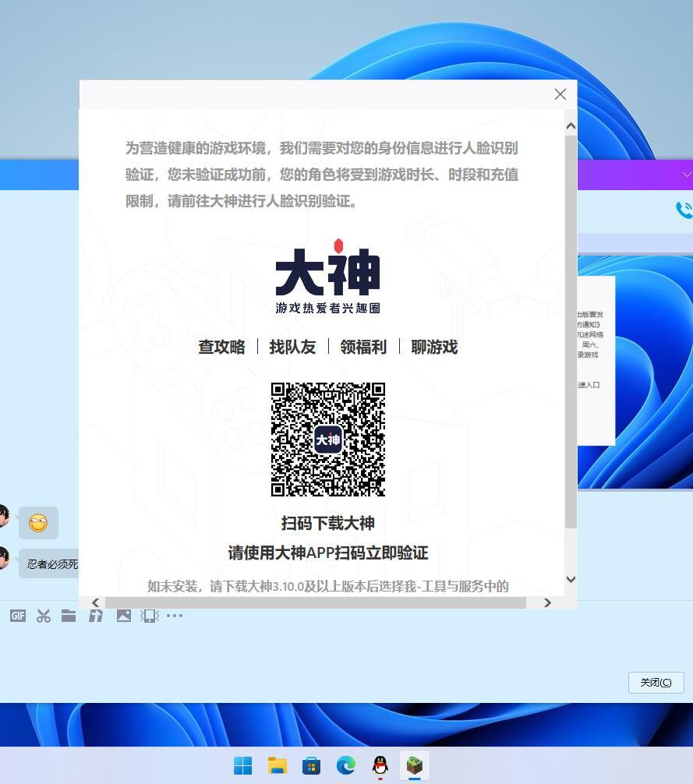Screen dimensions: 693x784
Task: Click the send picture icon in chat toolbar
Action: click(123, 616)
